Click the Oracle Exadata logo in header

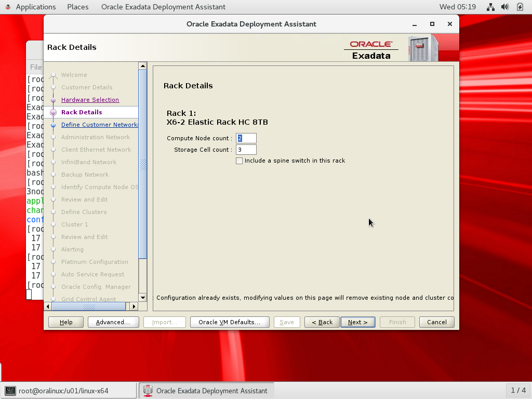tap(371, 50)
